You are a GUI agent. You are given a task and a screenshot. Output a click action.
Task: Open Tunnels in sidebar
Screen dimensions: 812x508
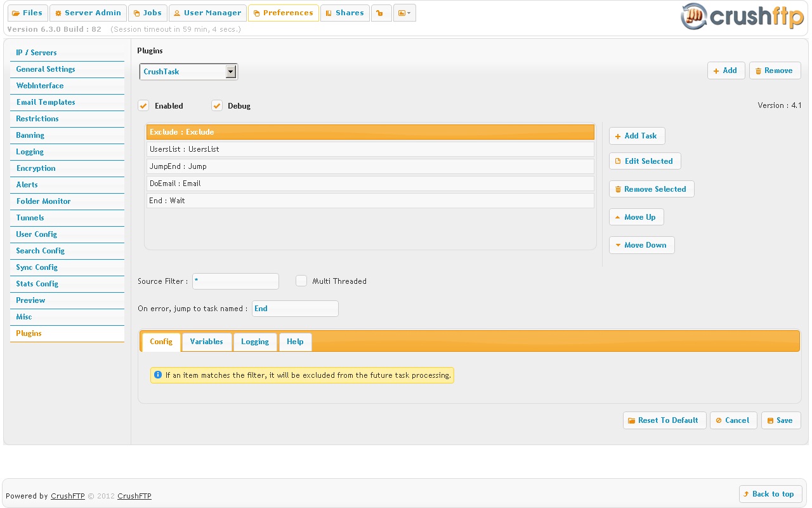pos(67,218)
